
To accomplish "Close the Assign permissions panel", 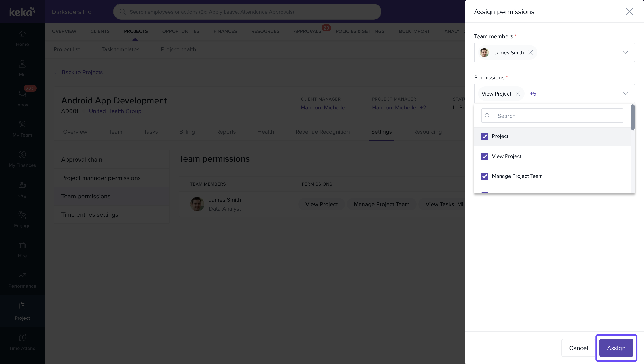I will 629,11.
